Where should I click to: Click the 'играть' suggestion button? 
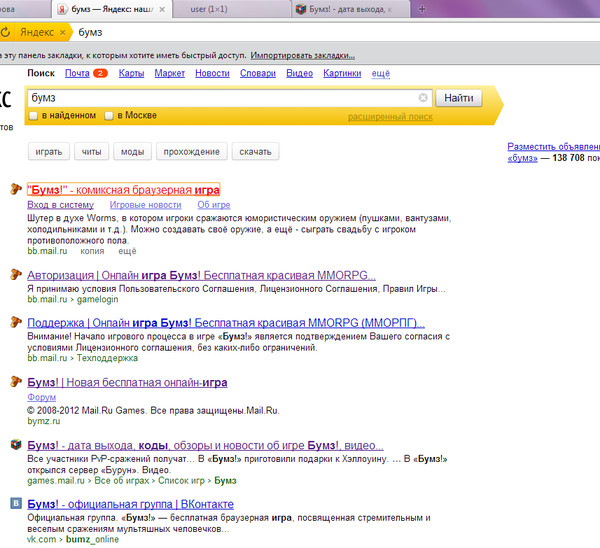coord(49,152)
